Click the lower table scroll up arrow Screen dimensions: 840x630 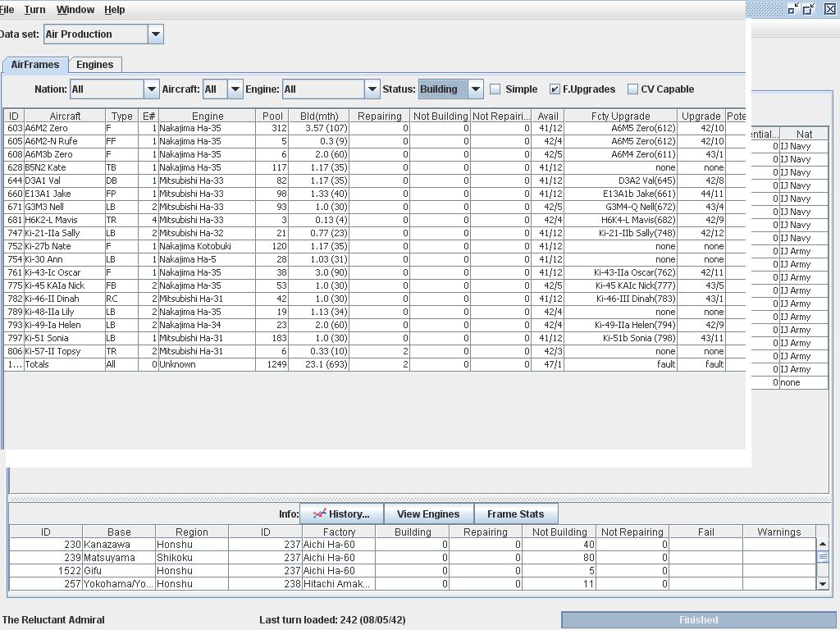[823, 544]
